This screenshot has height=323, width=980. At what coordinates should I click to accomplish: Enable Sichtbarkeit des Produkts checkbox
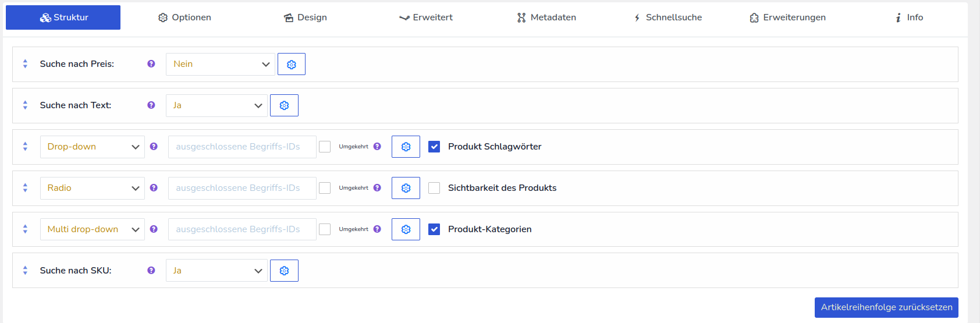[x=434, y=188]
